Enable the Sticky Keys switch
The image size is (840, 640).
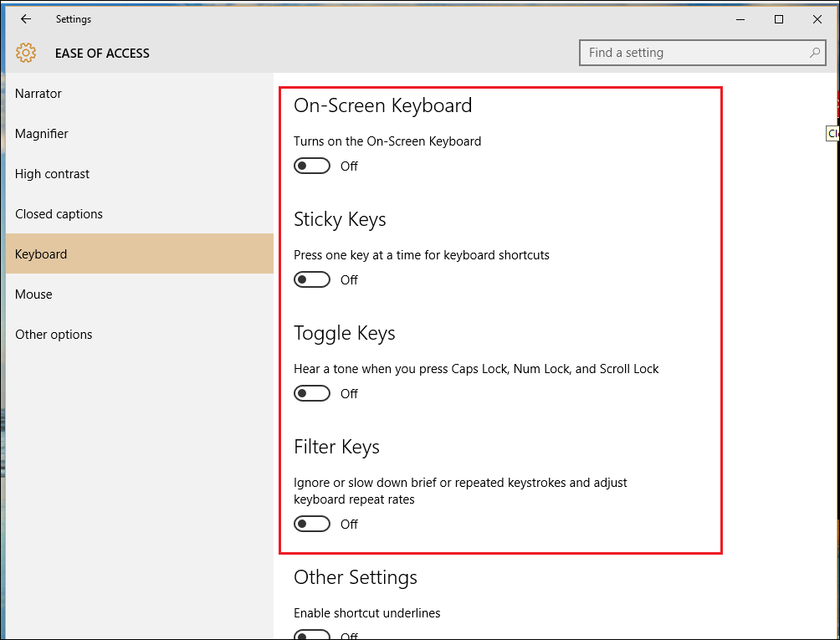pos(312,280)
